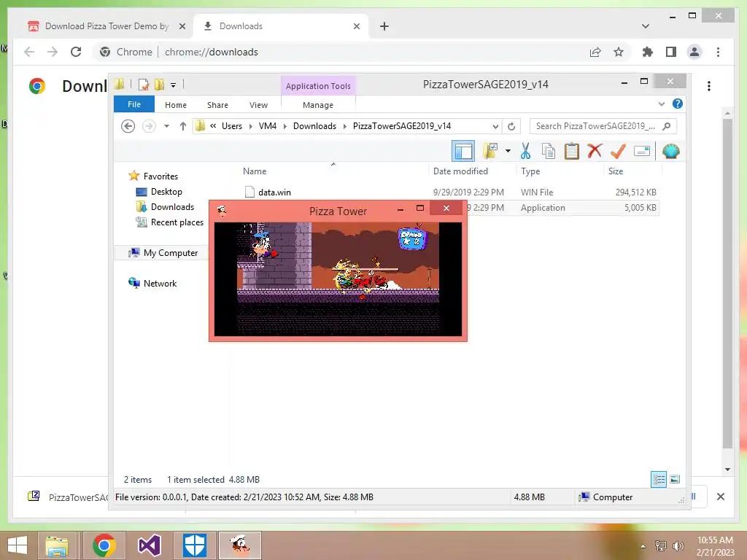Viewport: 747px width, 560px height.
Task: Click Properties icon in Explorer title bar
Action: pyautogui.click(x=144, y=85)
